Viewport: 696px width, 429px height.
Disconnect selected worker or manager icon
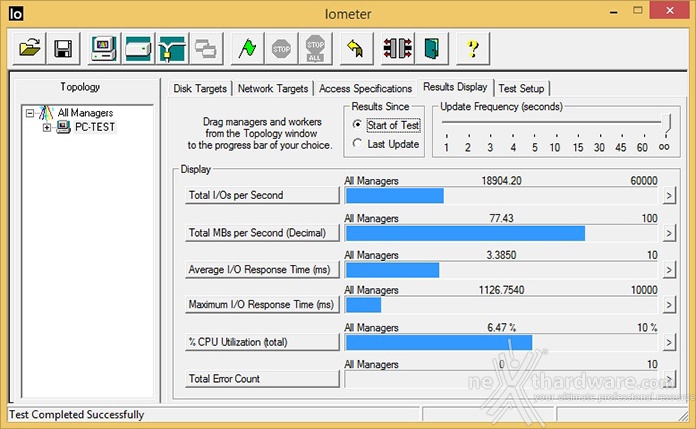point(397,48)
